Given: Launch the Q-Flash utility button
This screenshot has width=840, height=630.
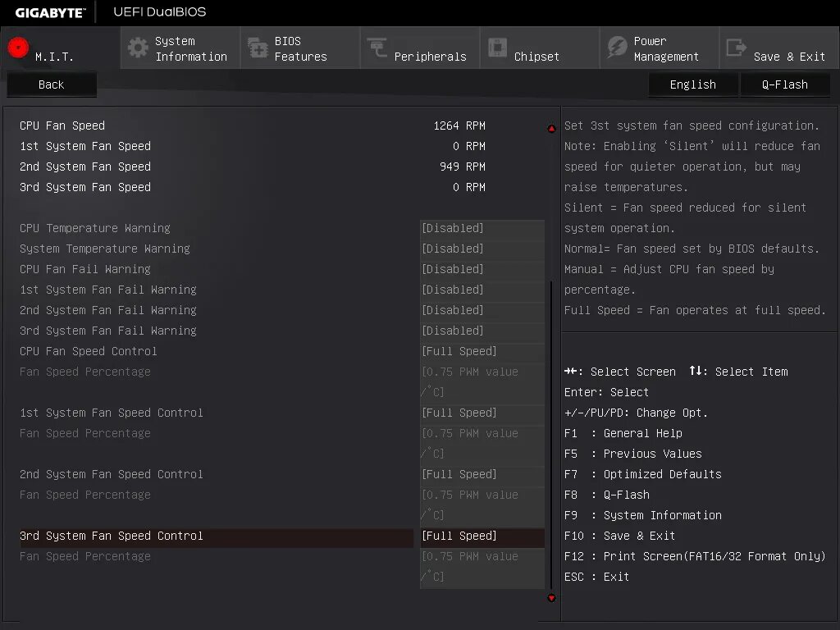Looking at the screenshot, I should pos(785,84).
